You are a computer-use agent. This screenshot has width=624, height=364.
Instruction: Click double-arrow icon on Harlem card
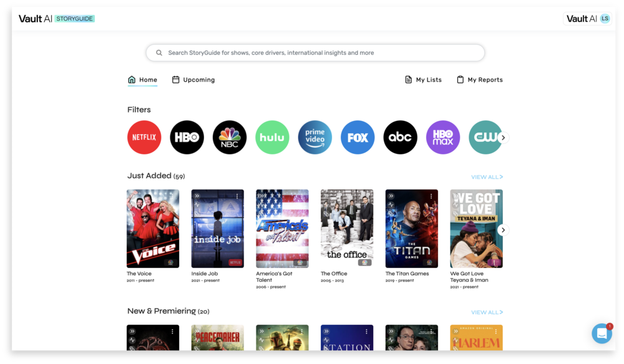[456, 332]
